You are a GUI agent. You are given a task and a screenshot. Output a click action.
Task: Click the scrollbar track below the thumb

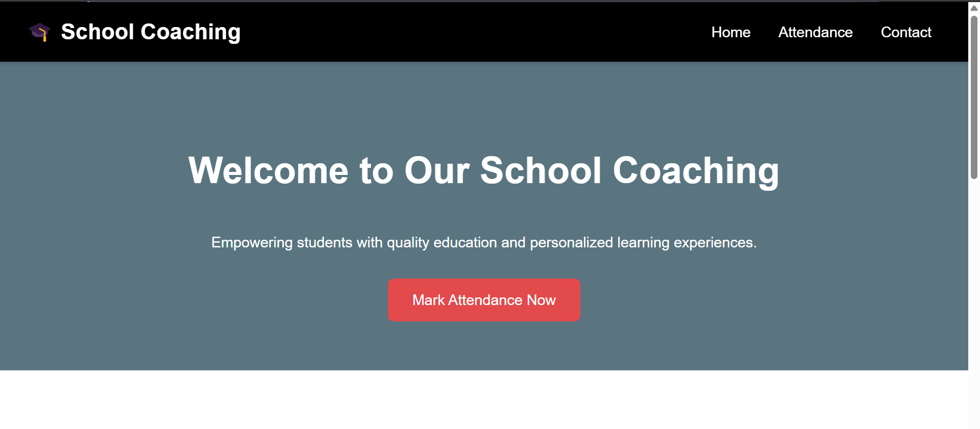(x=974, y=301)
